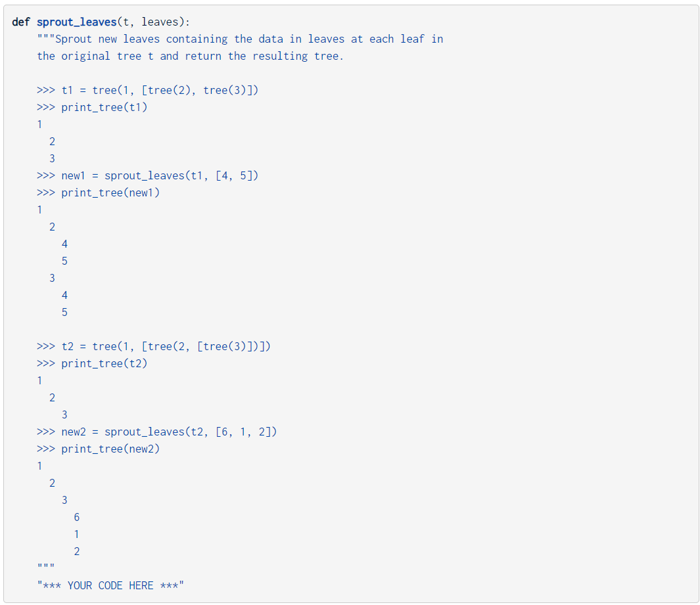Click the t1 = tree(1, [tree(2), tree(3)]) line
Screen dimensions: 700x605
click(x=148, y=90)
